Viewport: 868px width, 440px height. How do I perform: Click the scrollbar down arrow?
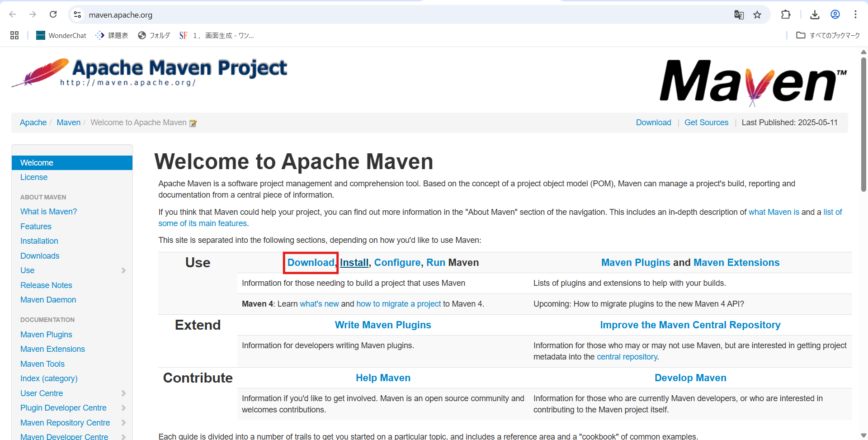pos(863,435)
